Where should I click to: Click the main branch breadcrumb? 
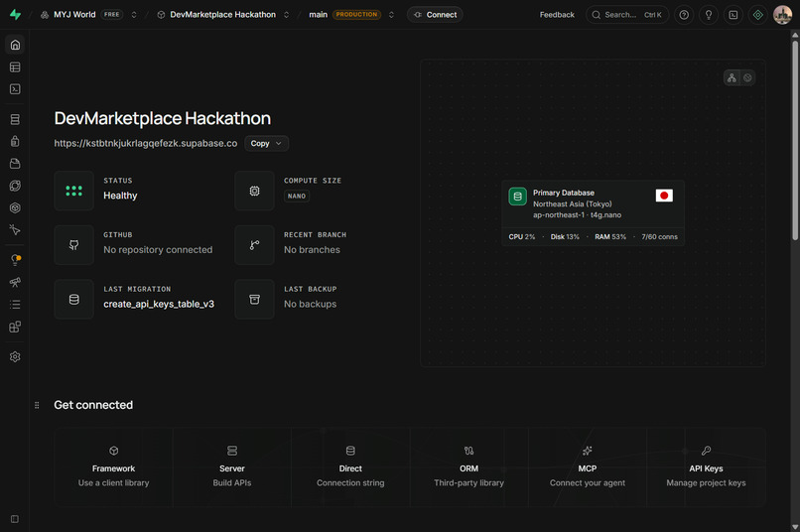coord(318,15)
